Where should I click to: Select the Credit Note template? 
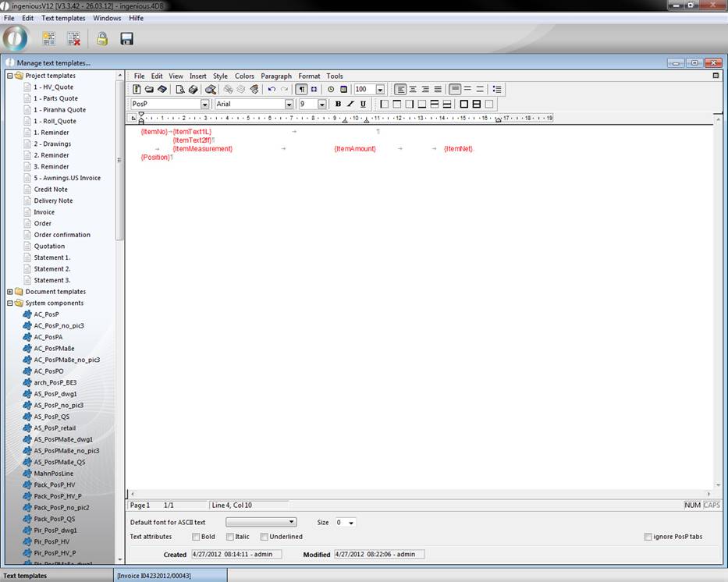[51, 190]
